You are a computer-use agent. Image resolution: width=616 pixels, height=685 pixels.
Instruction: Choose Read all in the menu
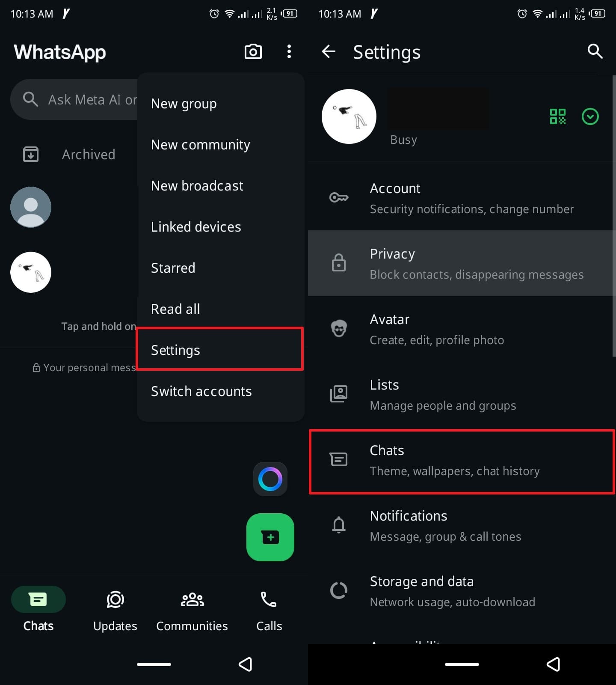pyautogui.click(x=221, y=309)
